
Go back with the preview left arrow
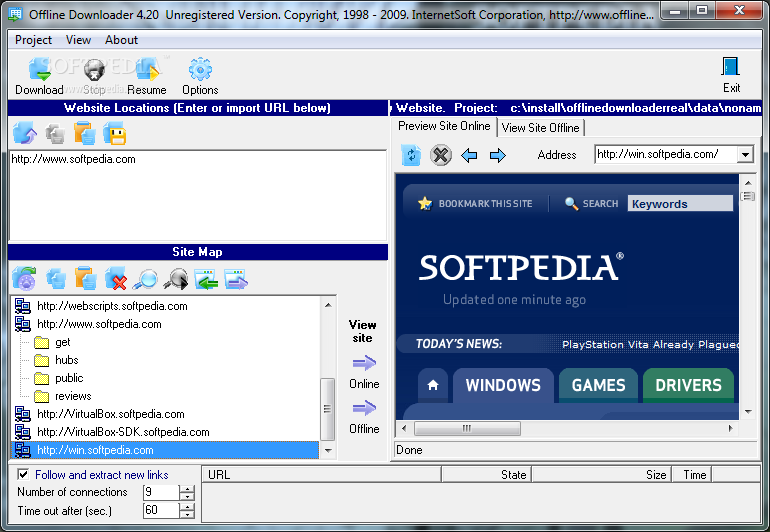click(x=469, y=156)
